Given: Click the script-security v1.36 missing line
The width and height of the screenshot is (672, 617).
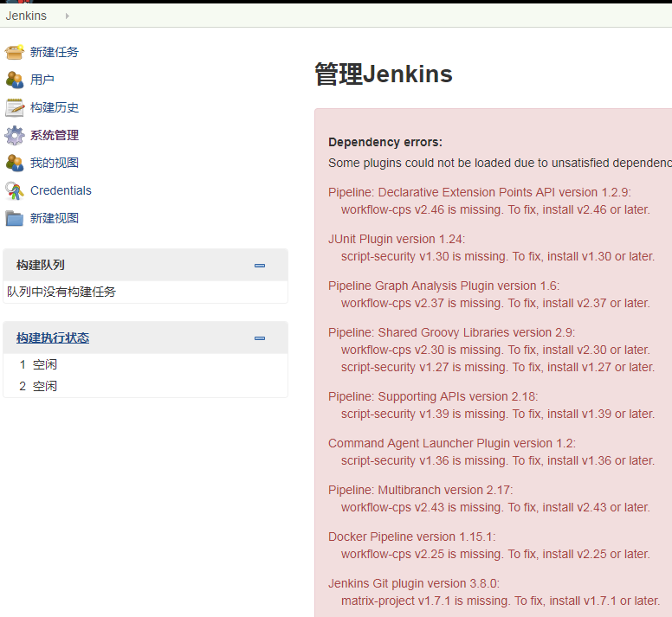Looking at the screenshot, I should pyautogui.click(x=498, y=460).
